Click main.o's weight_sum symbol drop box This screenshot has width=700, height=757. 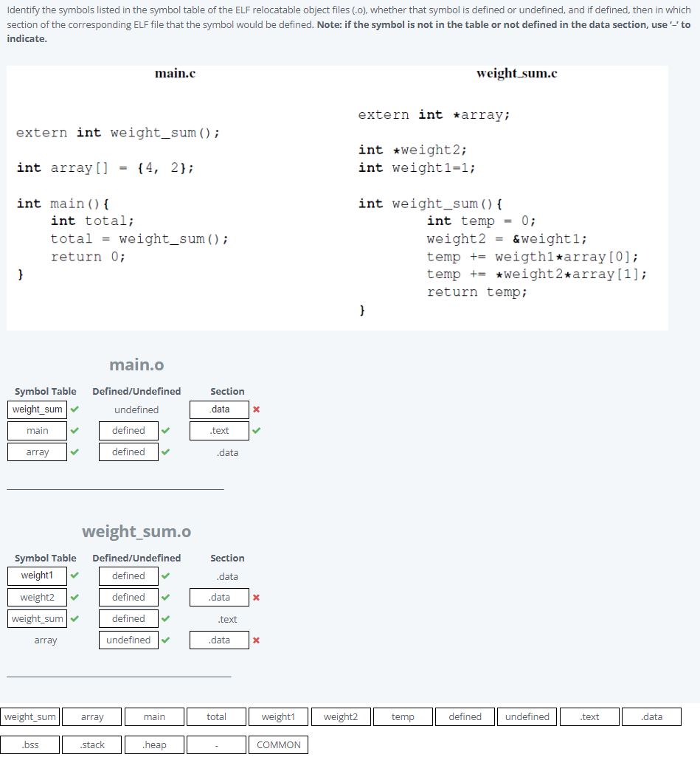pyautogui.click(x=37, y=409)
